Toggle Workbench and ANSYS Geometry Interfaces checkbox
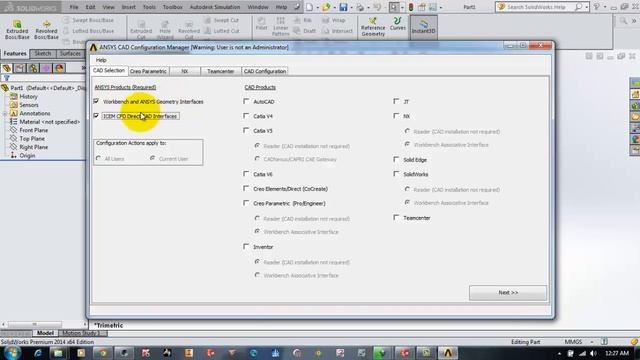640x360 pixels. tap(96, 101)
